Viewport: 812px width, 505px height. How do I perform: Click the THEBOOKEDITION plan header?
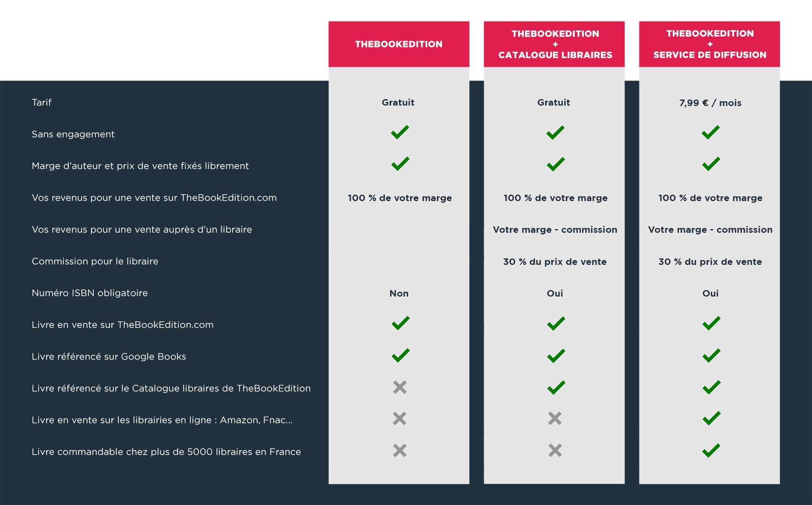click(399, 44)
